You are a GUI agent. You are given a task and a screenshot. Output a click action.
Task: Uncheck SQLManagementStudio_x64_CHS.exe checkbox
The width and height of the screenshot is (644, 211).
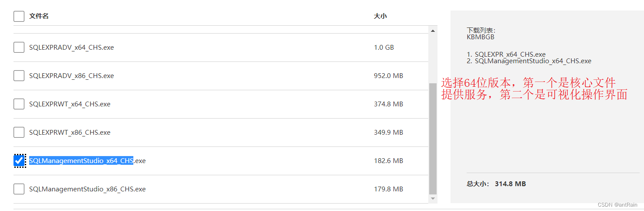pos(19,160)
